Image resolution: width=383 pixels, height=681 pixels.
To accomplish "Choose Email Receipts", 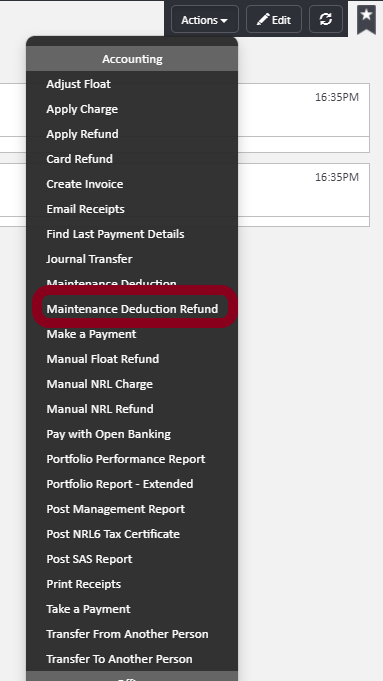I will click(x=86, y=209).
